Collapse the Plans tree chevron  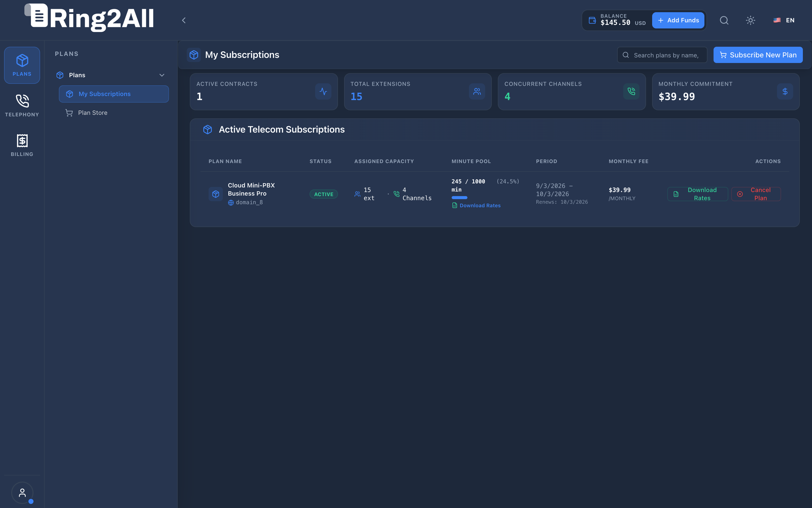[162, 75]
